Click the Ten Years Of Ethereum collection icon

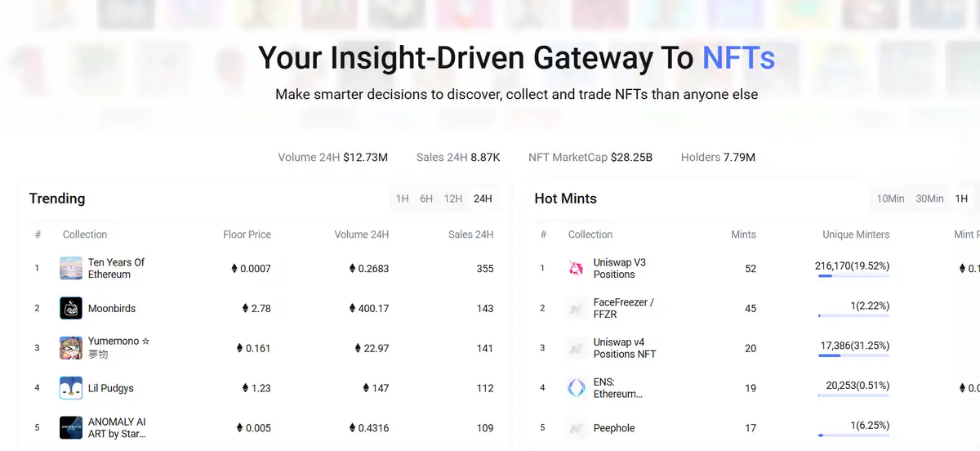pyautogui.click(x=71, y=268)
